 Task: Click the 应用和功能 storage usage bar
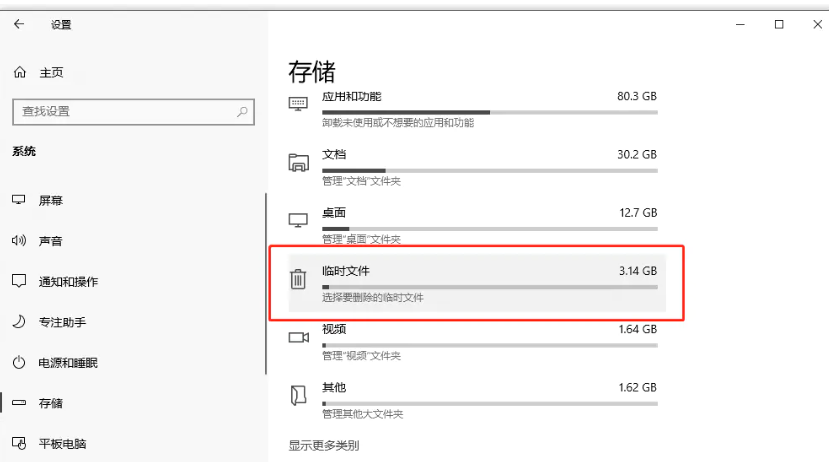pos(490,112)
